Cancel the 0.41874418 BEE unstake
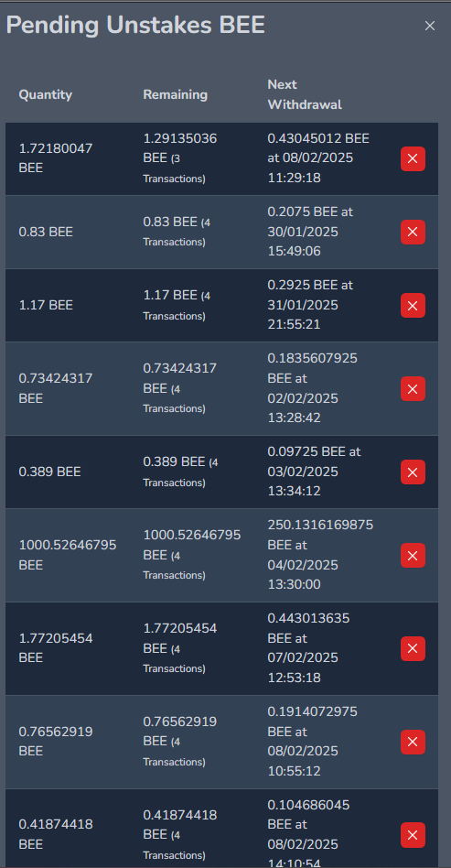The height and width of the screenshot is (868, 451). [x=413, y=835]
